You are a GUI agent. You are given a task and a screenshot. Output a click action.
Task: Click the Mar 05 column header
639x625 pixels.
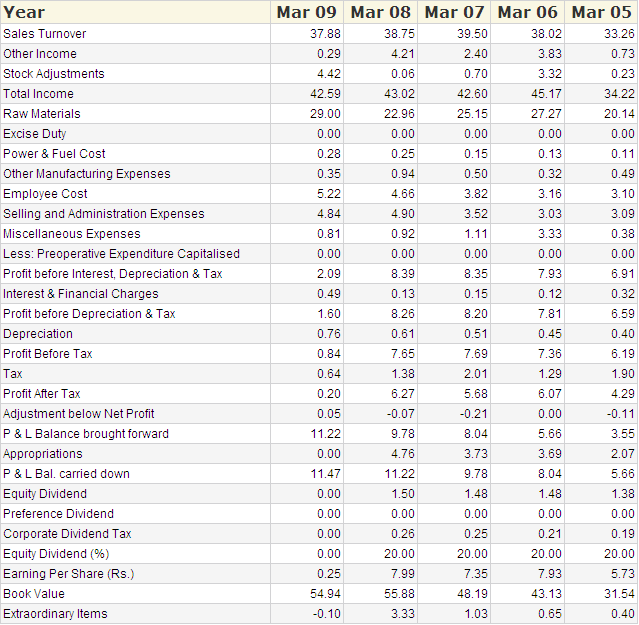(600, 12)
